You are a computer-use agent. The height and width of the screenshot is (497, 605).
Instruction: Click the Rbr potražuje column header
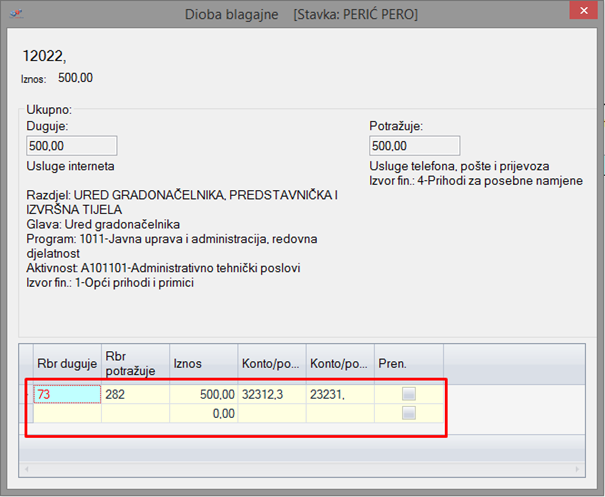[x=135, y=364]
